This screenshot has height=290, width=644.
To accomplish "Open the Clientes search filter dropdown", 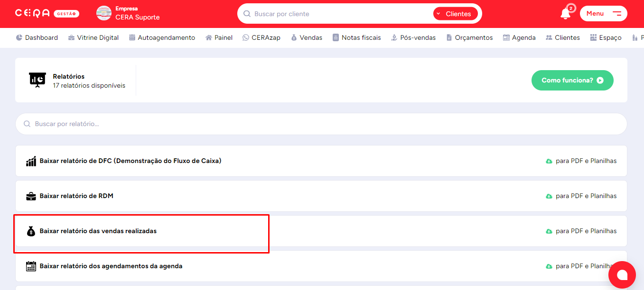I will coord(455,14).
